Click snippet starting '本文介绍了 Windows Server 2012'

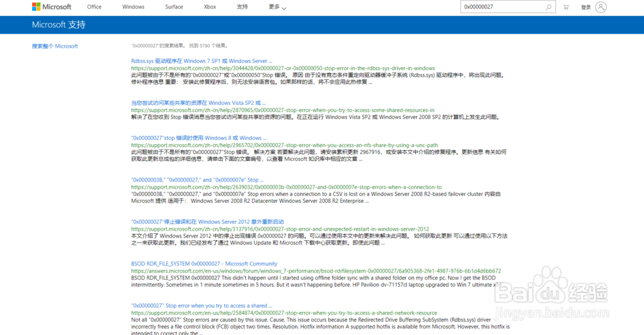[319, 239]
